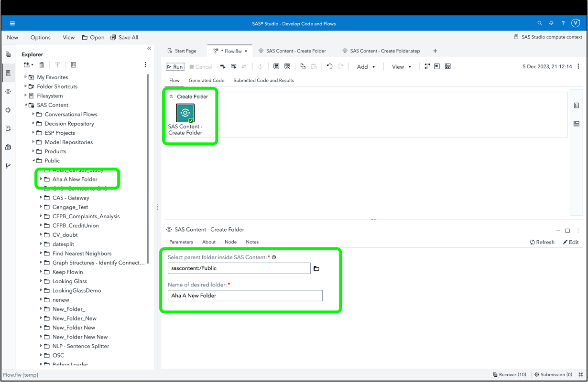The image size is (588, 382).
Task: Open the notifications bell
Action: point(551,23)
